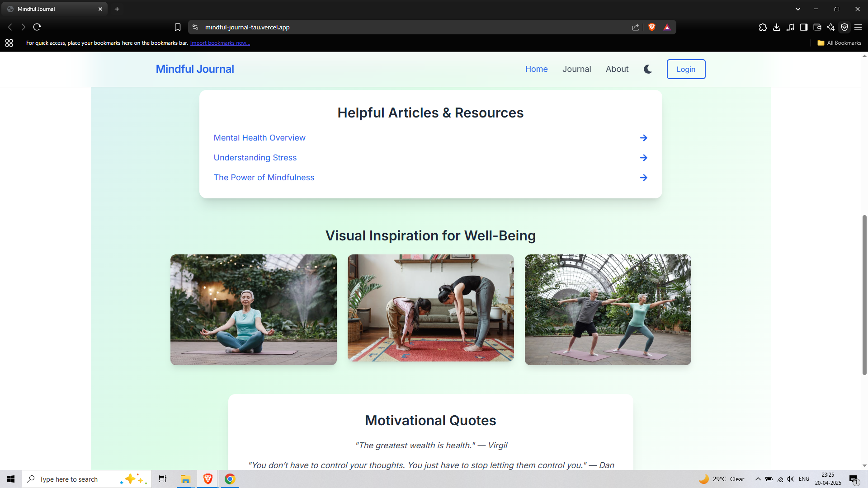This screenshot has width=868, height=488.
Task: Toggle the browser sidebar panel icon
Action: (804, 27)
